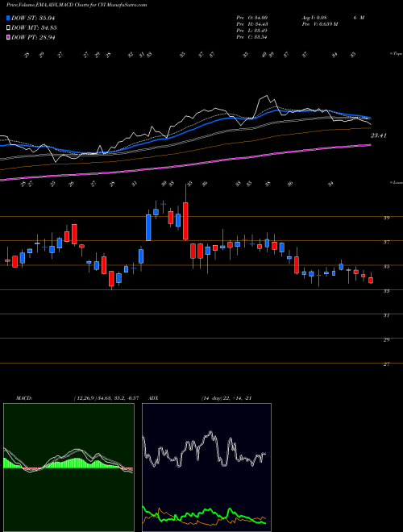Click the 37 price axis label
The height and width of the screenshot is (532, 403).
386,243
